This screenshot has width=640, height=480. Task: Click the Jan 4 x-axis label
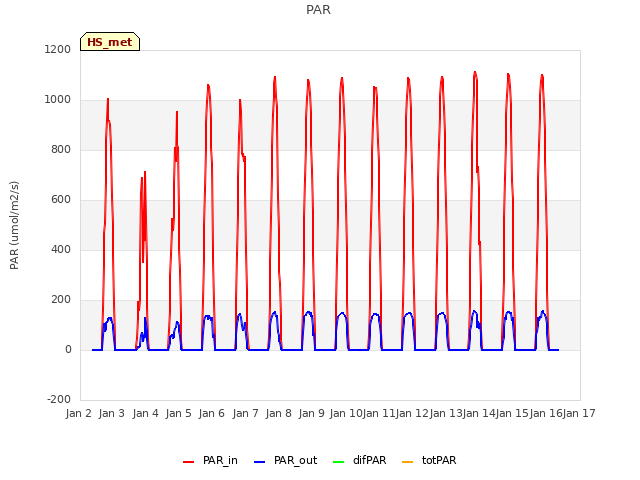tap(145, 413)
